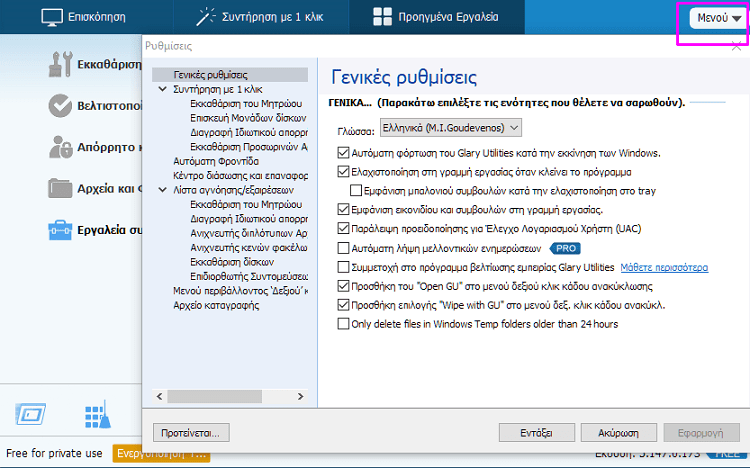Toggle Εμφάνιση εικονιδίου και συμβουλών checkbox
The width and height of the screenshot is (750, 468).
343,210
